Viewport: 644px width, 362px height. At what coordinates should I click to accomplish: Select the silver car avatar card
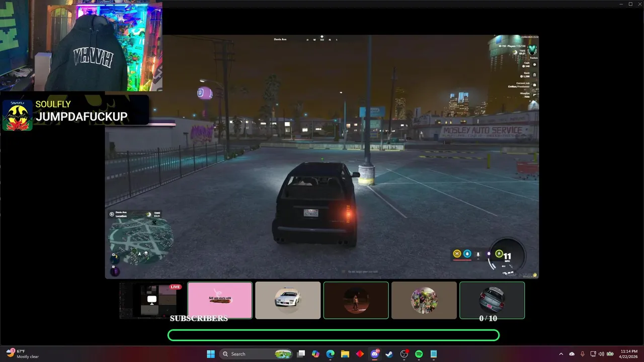click(x=492, y=300)
